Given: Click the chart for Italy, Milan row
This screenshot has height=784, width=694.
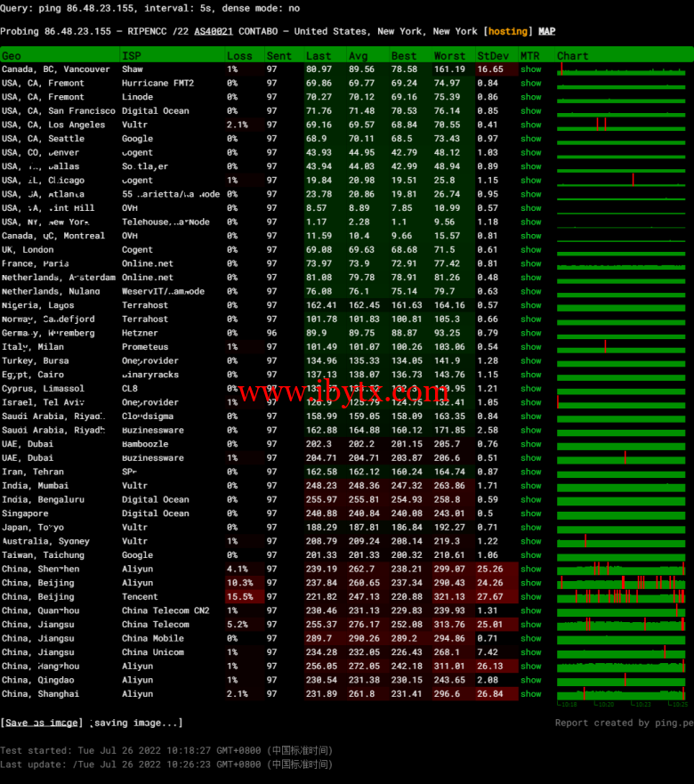Looking at the screenshot, I should click(x=621, y=347).
